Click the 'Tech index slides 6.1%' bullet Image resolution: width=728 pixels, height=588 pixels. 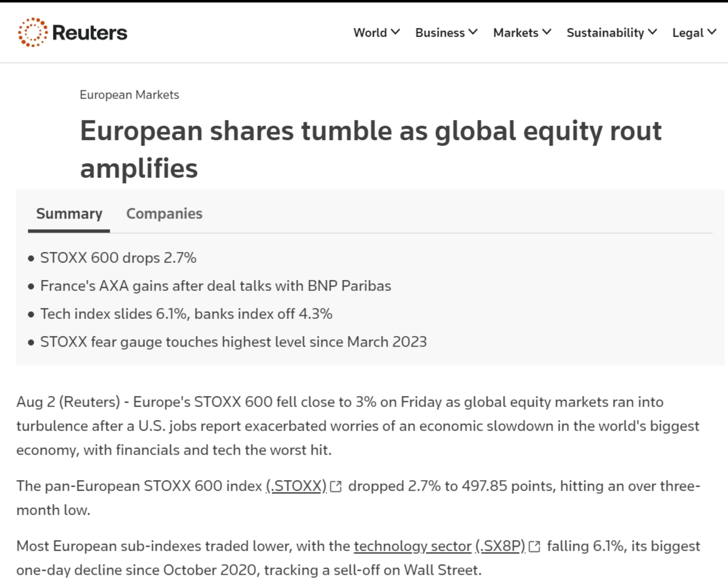click(186, 314)
